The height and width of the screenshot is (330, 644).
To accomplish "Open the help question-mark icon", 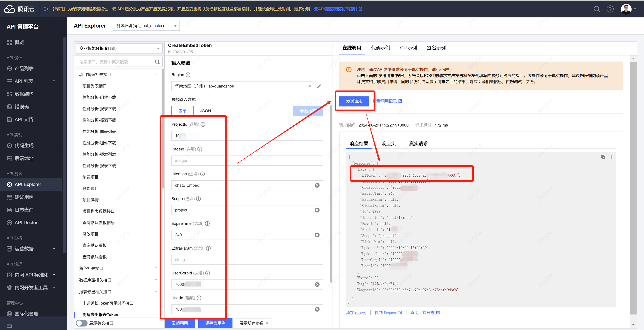I will [610, 9].
